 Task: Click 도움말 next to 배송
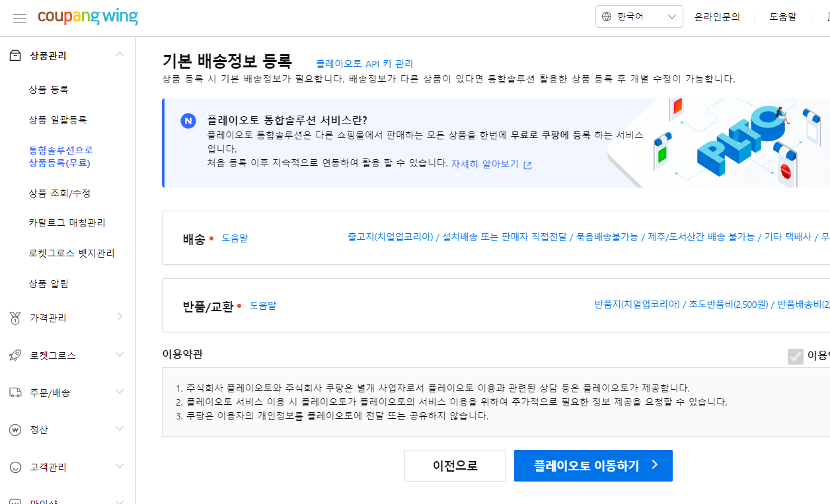(x=235, y=238)
